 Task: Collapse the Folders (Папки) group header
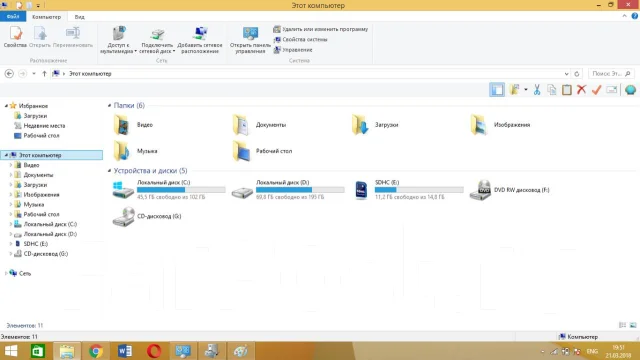coord(109,105)
